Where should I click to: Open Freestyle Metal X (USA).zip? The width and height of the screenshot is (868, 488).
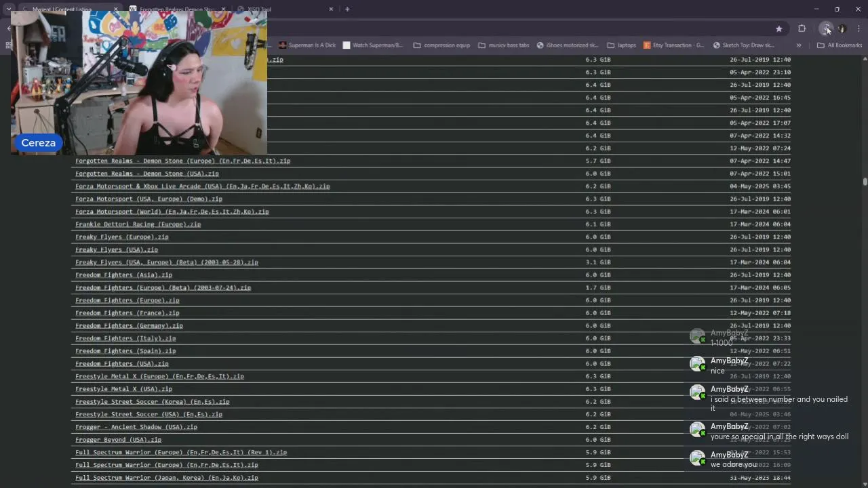(123, 389)
